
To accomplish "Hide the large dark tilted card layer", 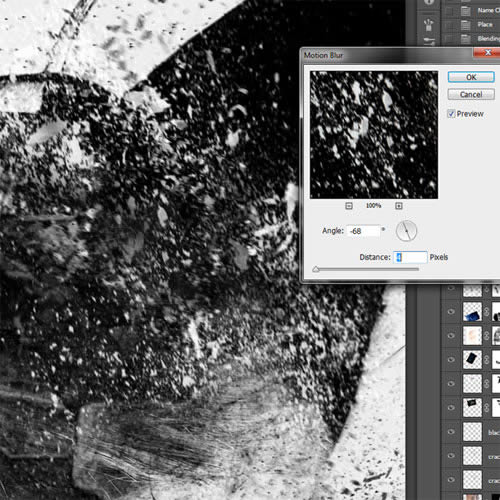I will 451,360.
